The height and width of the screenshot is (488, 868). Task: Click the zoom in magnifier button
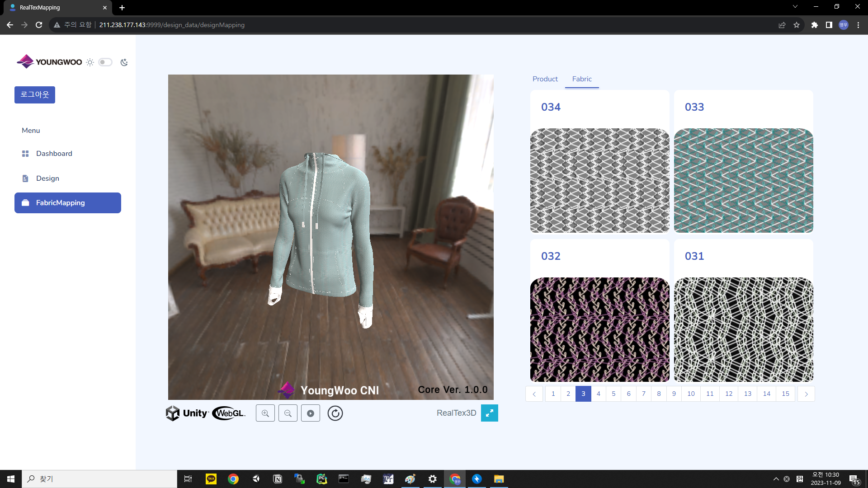pyautogui.click(x=265, y=413)
